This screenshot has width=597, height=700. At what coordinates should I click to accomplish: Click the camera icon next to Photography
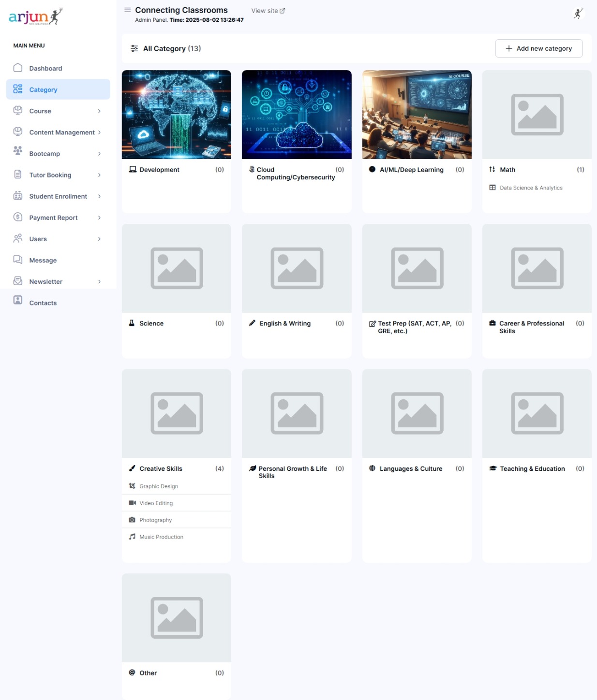(132, 520)
